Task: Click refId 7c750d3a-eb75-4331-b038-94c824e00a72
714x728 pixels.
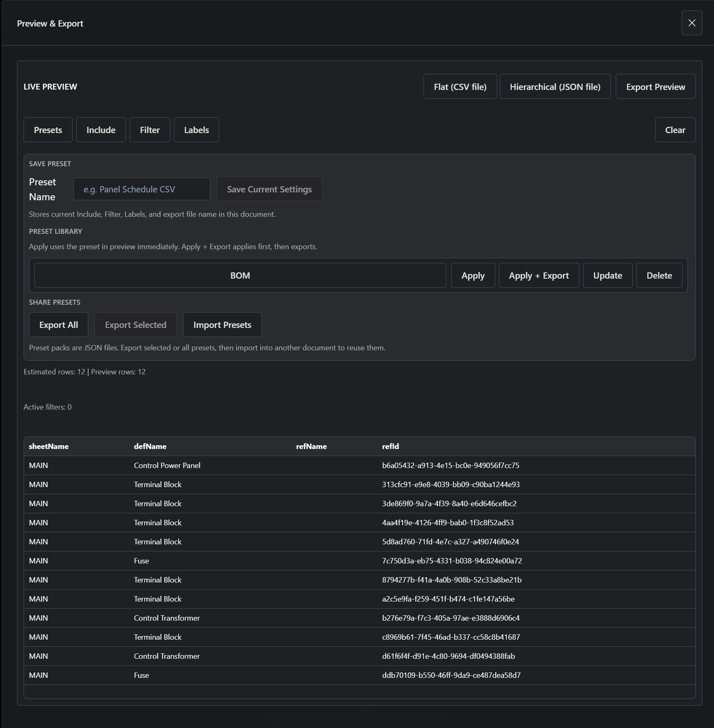Action: click(x=452, y=561)
